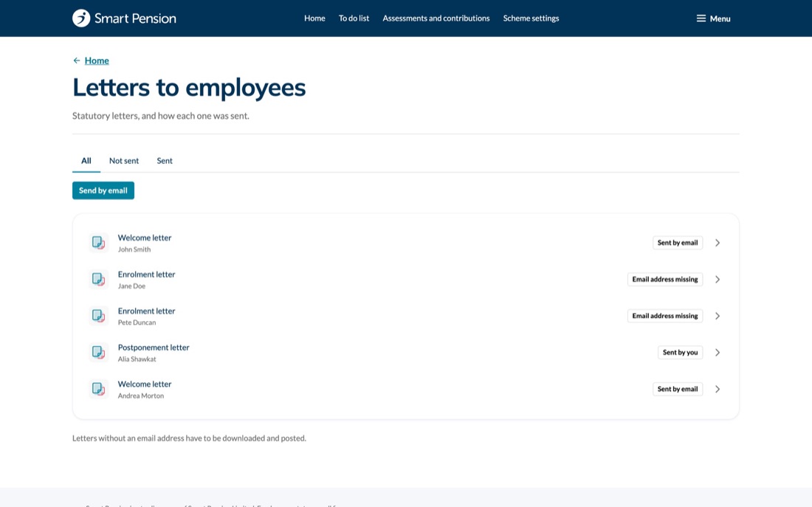Click the name Andrea Morton

[141, 396]
